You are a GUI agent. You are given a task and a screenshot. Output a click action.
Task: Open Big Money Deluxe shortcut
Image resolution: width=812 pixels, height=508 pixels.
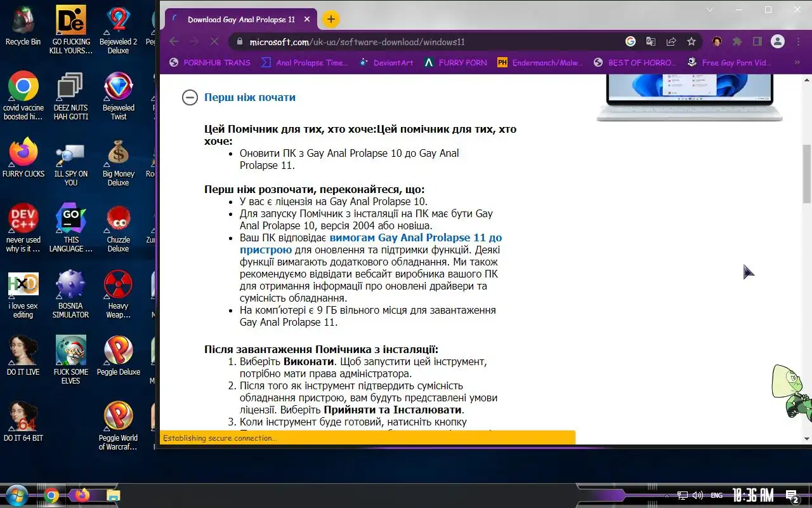coord(119,163)
